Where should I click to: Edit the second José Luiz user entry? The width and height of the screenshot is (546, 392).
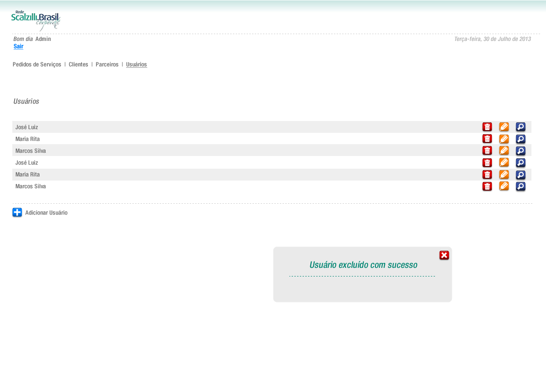pos(504,162)
